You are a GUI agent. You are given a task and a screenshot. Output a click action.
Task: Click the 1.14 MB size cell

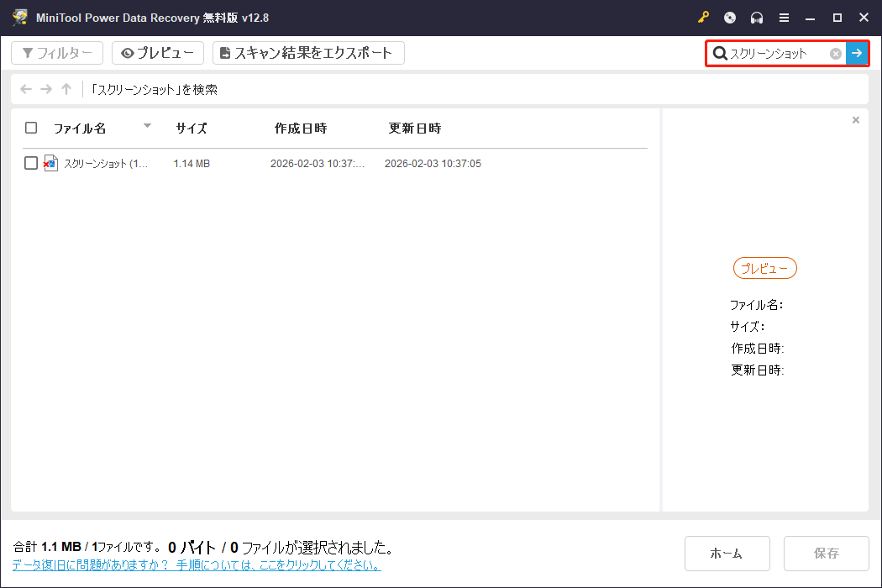pyautogui.click(x=192, y=164)
